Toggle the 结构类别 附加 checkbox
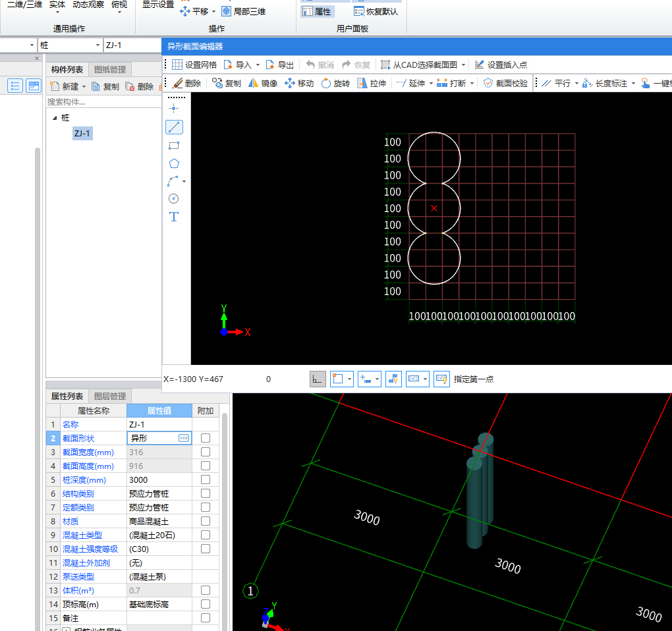 [x=206, y=493]
